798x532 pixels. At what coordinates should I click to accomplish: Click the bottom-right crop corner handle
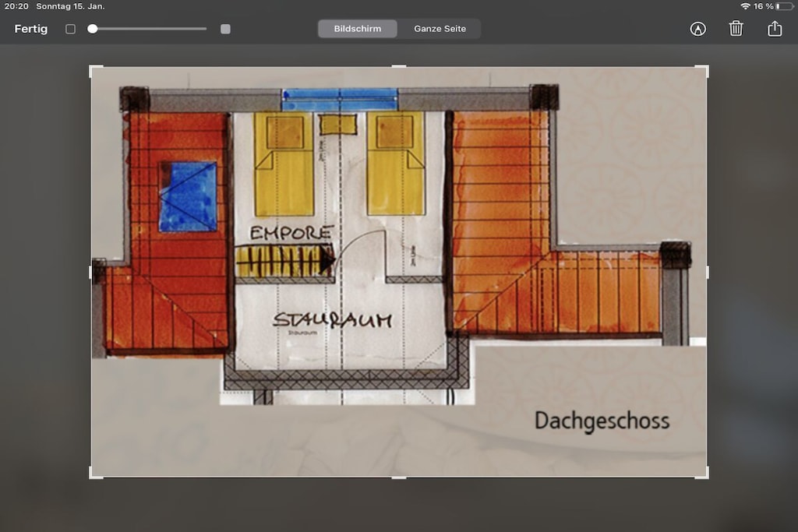[704, 474]
